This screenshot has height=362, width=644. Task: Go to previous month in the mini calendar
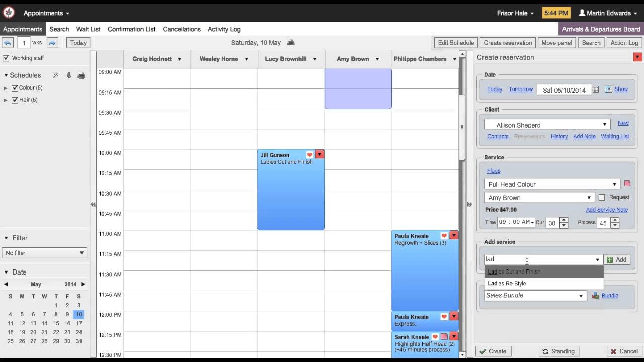click(x=6, y=284)
